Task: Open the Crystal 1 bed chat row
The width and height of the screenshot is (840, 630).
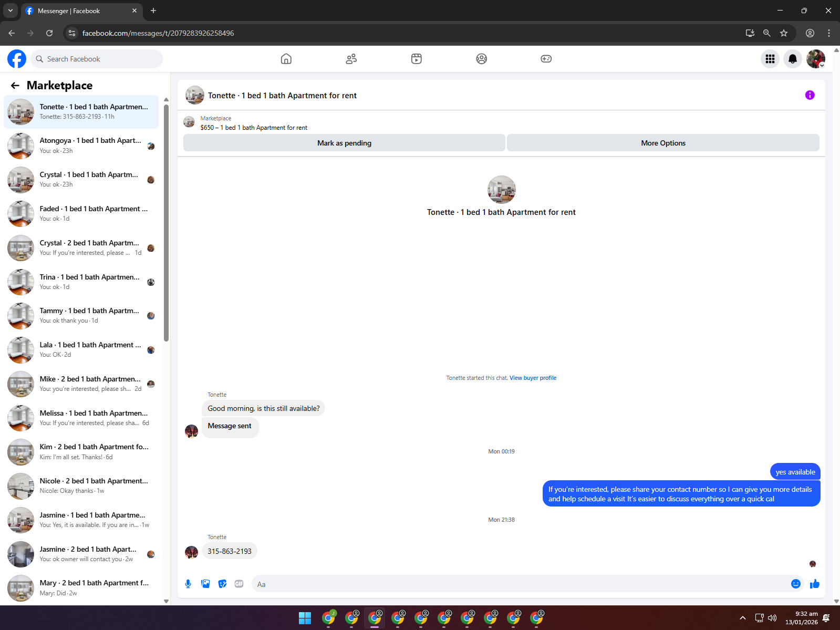Action: tap(81, 180)
